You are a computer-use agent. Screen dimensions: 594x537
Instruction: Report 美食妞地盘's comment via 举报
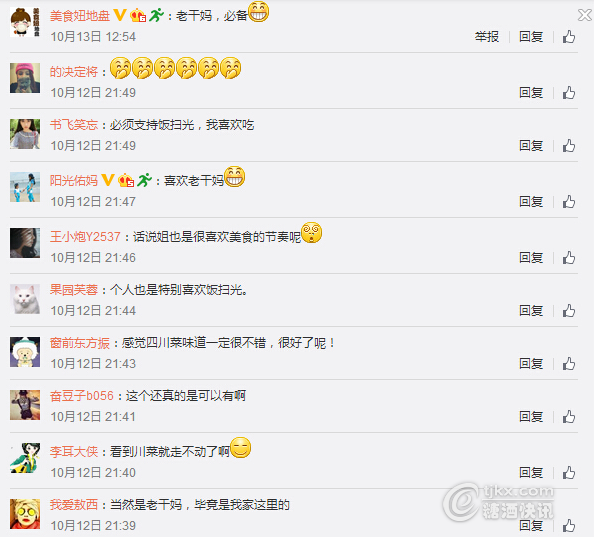pos(487,37)
